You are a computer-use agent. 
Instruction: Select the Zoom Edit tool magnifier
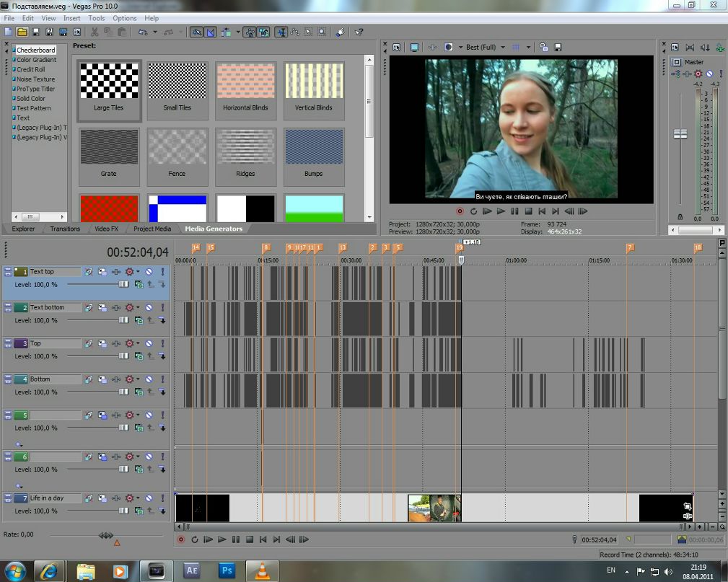click(322, 32)
